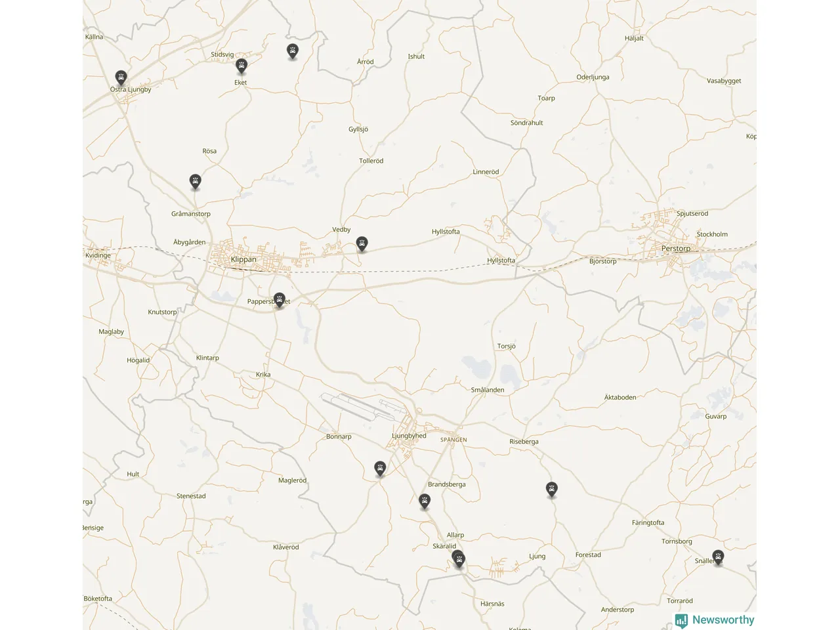
Task: Click the Riseberga place label
Action: coord(524,442)
